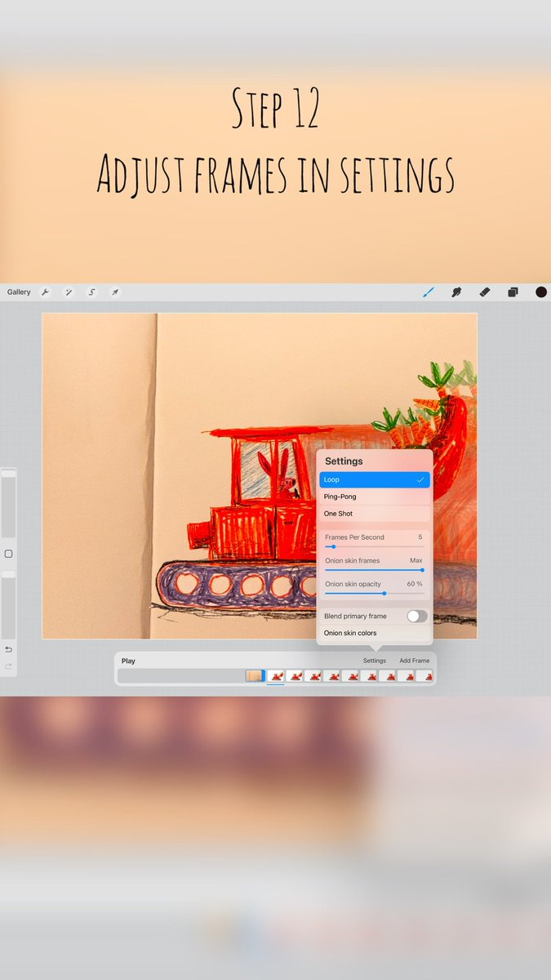This screenshot has width=551, height=980.
Task: Click the Frames Per Second value 5
Action: coord(420,537)
